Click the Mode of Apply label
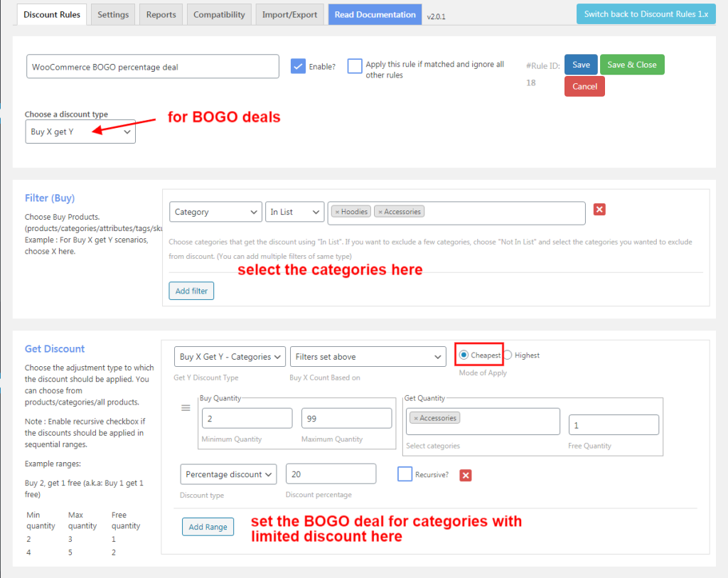 (x=483, y=373)
